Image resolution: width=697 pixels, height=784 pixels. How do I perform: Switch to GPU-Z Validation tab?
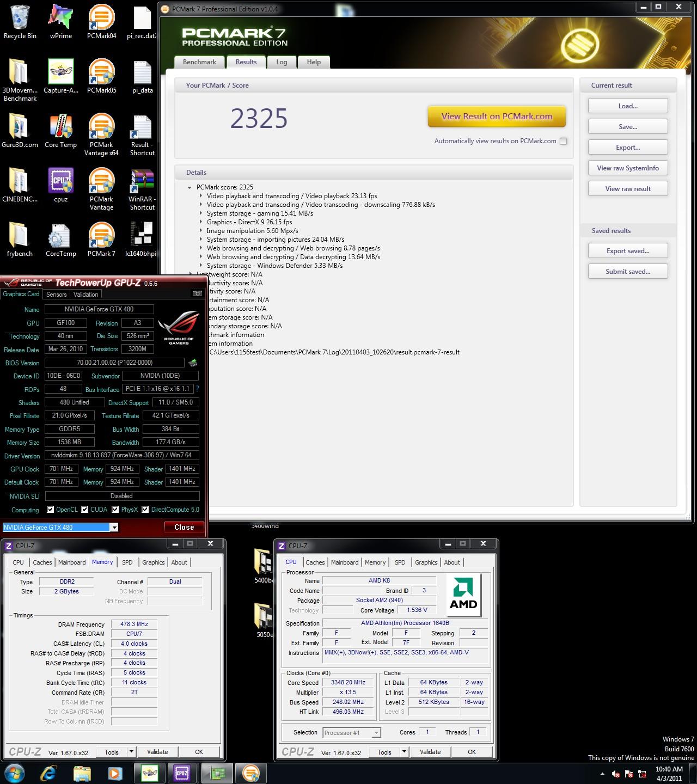pyautogui.click(x=86, y=295)
